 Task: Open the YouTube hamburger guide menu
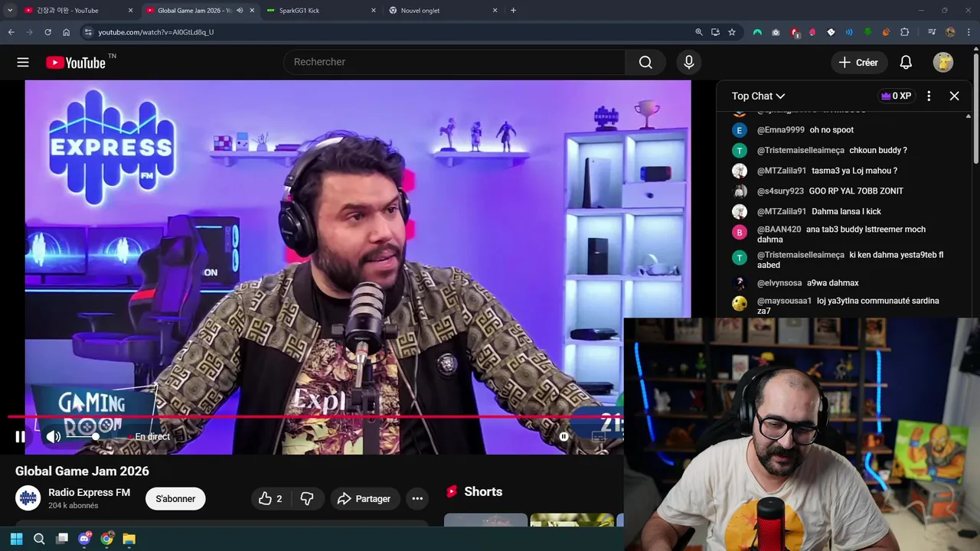coord(23,63)
